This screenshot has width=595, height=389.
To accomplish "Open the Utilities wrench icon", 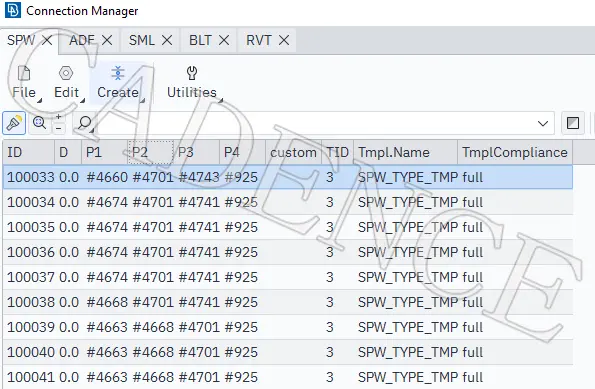I will (x=192, y=73).
